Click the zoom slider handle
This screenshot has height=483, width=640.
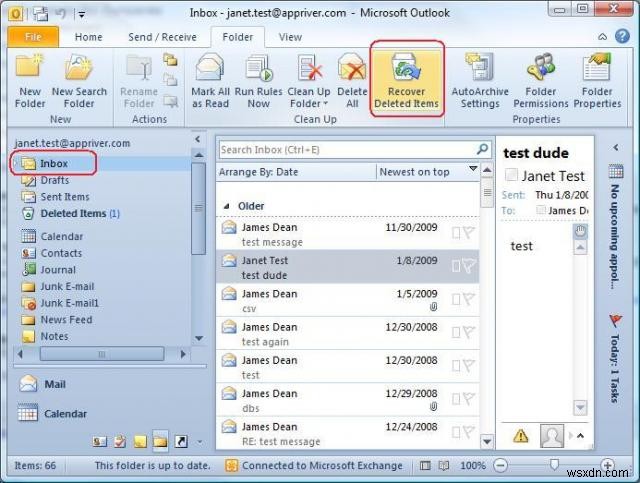(x=553, y=464)
